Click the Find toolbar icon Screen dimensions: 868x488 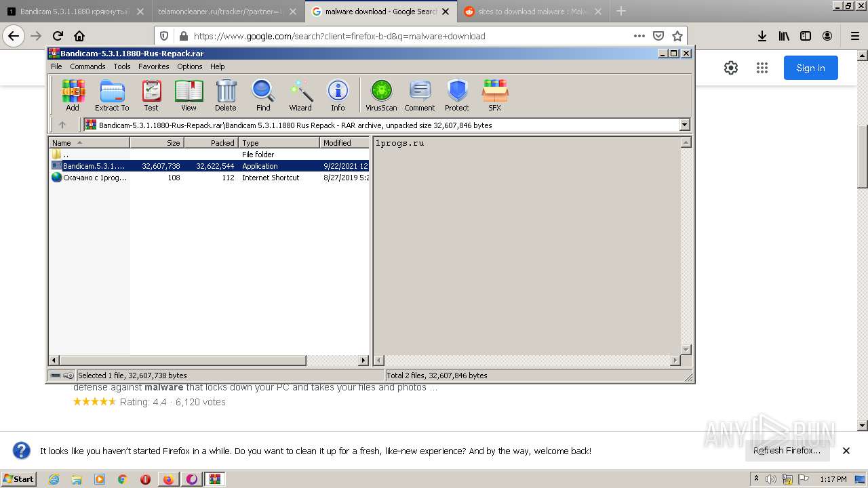click(x=263, y=95)
